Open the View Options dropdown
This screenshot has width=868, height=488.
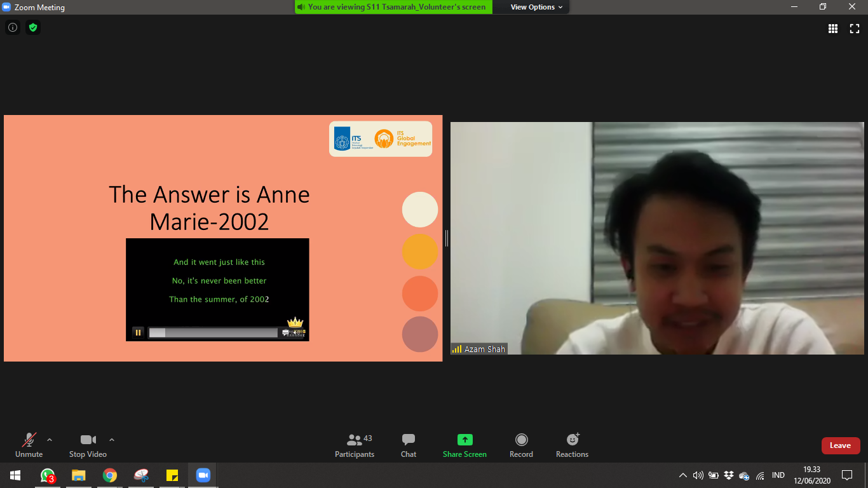[x=536, y=7]
